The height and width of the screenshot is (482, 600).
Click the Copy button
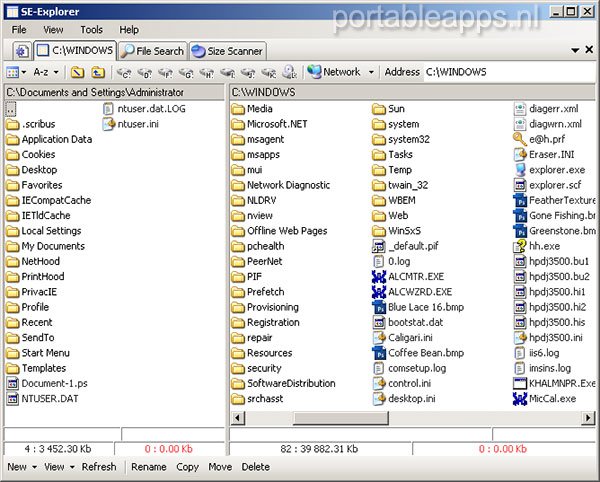coord(187,467)
